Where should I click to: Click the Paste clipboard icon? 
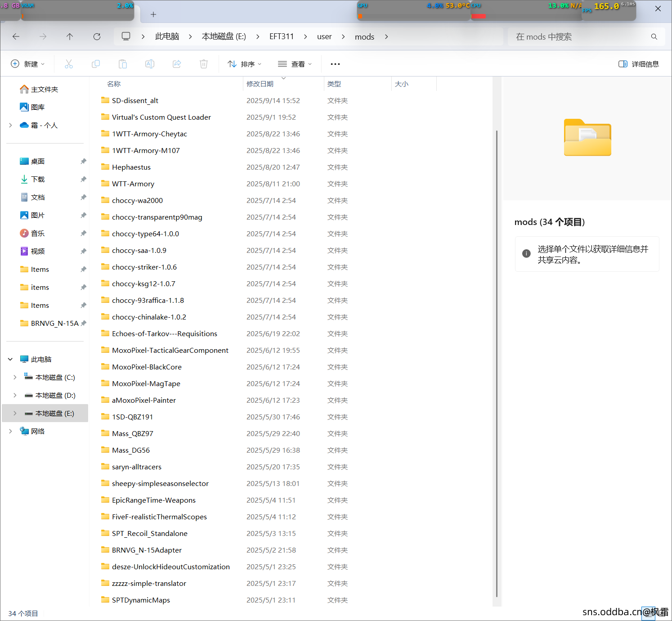123,64
